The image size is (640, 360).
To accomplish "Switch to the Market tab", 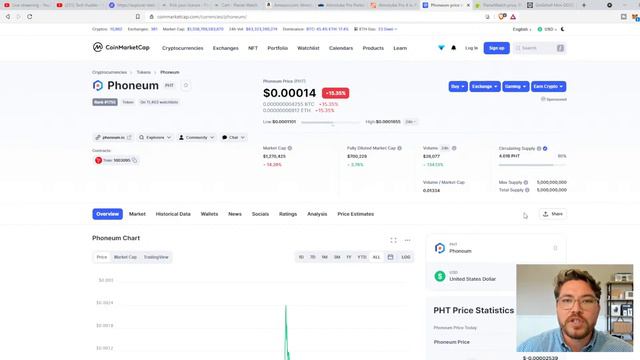I will pyautogui.click(x=137, y=214).
